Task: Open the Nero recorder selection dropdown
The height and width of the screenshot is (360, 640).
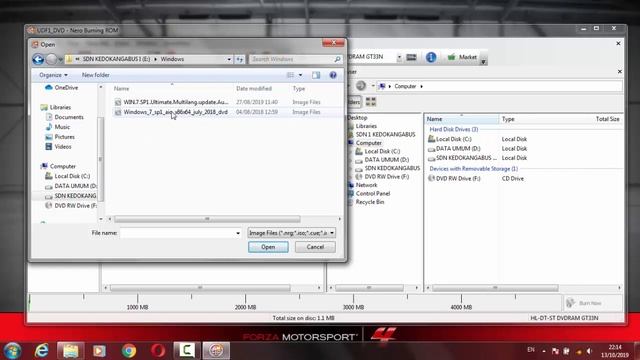Action: pyautogui.click(x=399, y=58)
